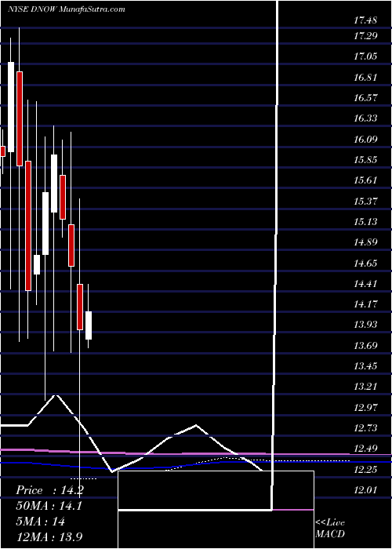Image resolution: width=392 pixels, height=549 pixels.
Task: Click the 15.85 price level label
Action: coord(365,160)
